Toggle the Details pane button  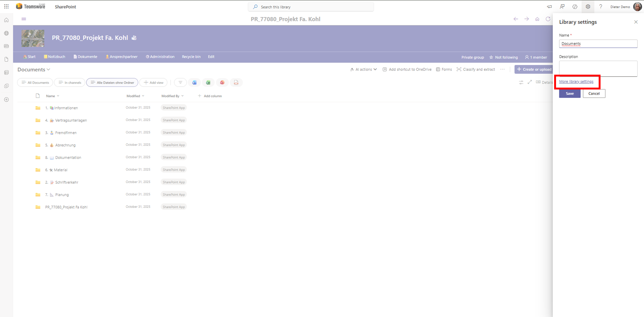[544, 82]
